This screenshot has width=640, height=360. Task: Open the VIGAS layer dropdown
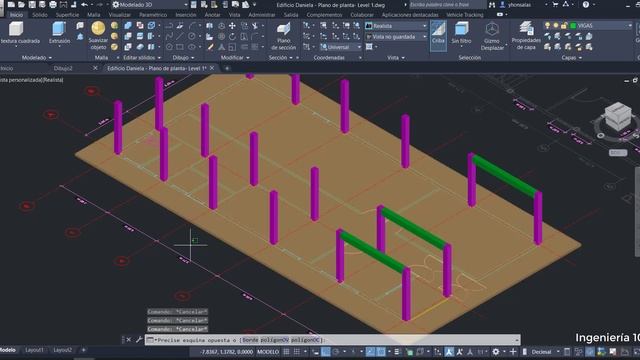coord(588,26)
